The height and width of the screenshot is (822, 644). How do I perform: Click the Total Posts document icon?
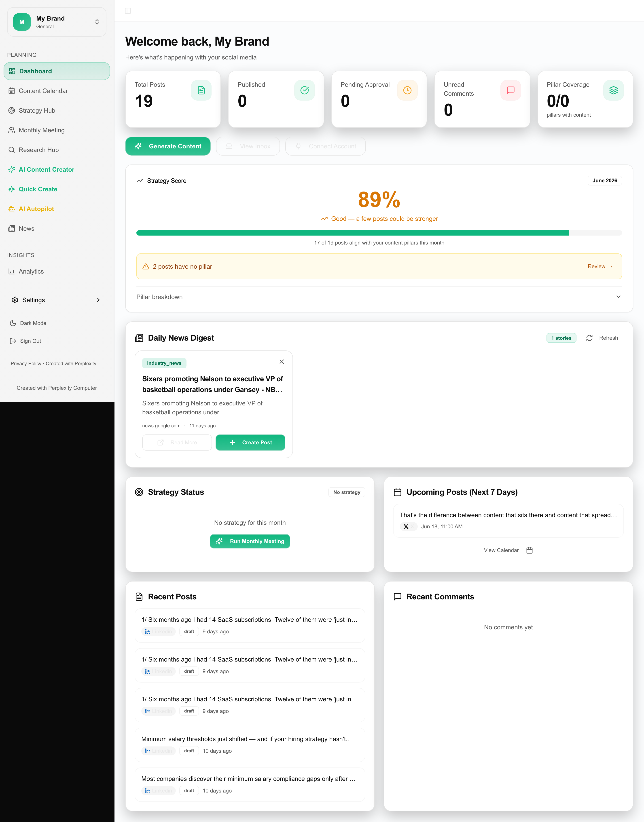click(201, 91)
